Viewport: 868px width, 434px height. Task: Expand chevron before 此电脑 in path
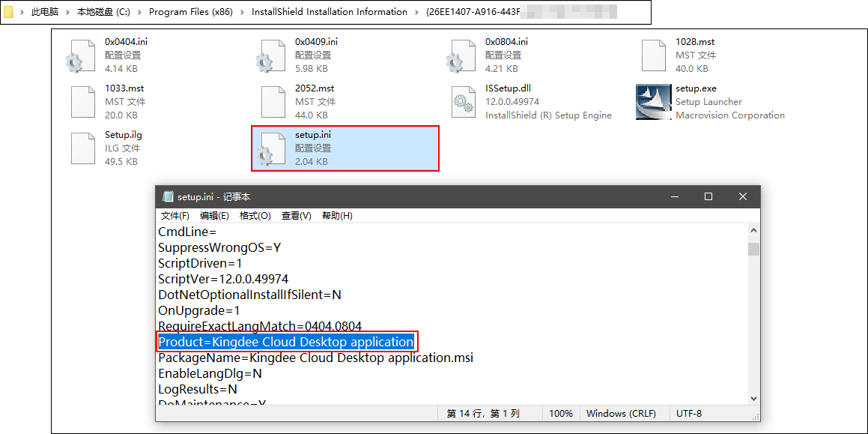[x=22, y=12]
